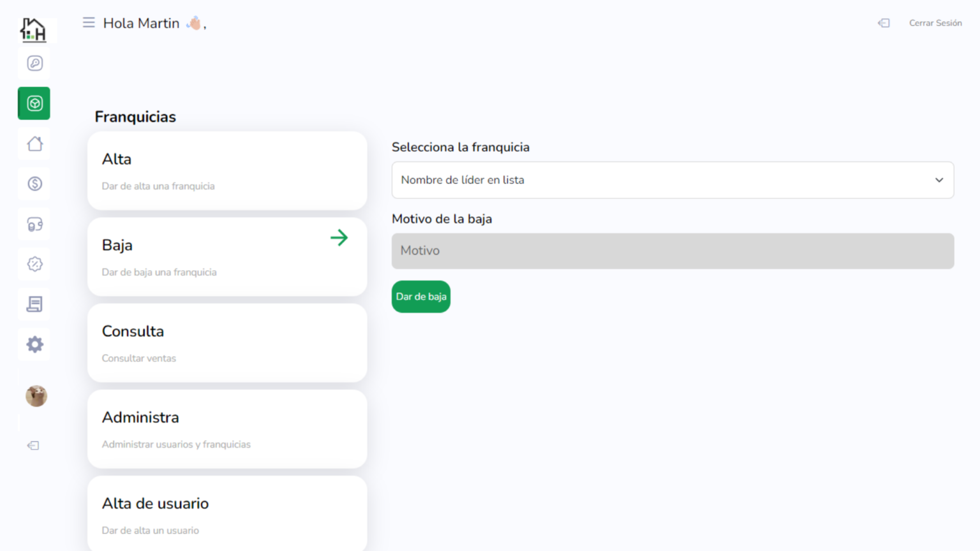Open the receipt document sidebar icon

point(34,304)
